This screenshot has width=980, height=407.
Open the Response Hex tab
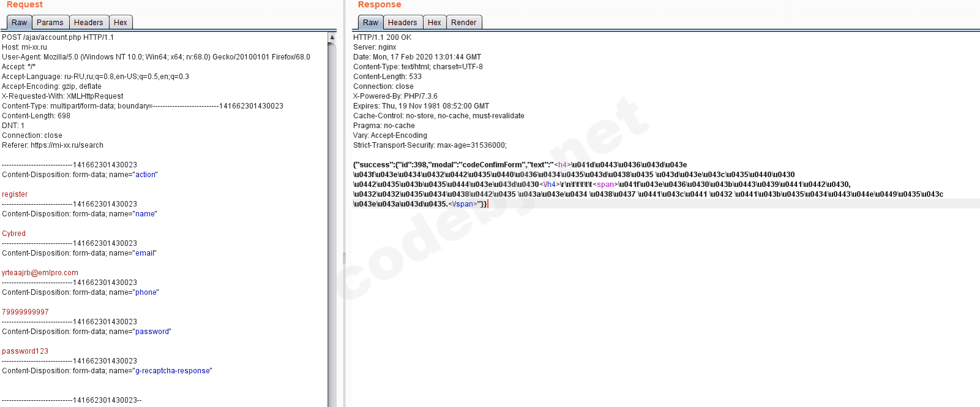click(x=434, y=23)
